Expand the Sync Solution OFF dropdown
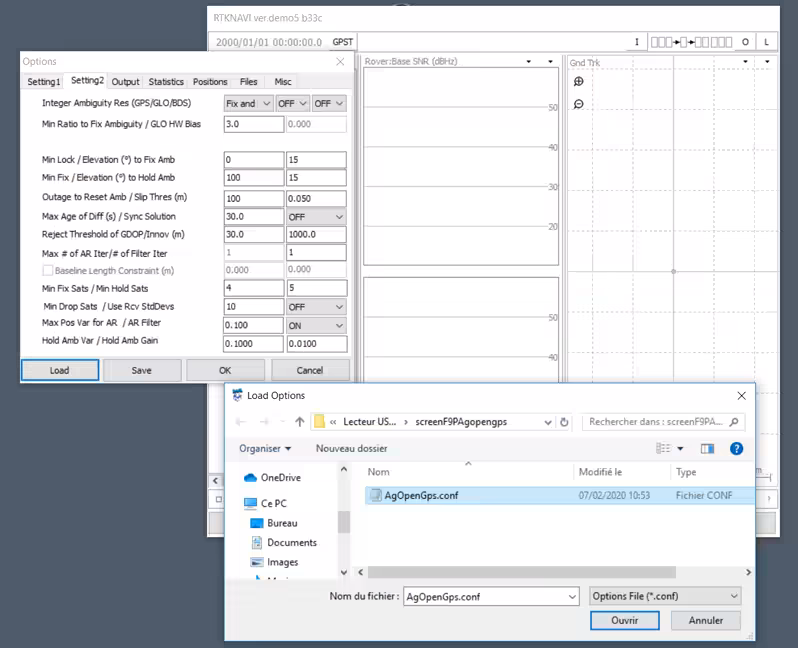 [x=316, y=217]
